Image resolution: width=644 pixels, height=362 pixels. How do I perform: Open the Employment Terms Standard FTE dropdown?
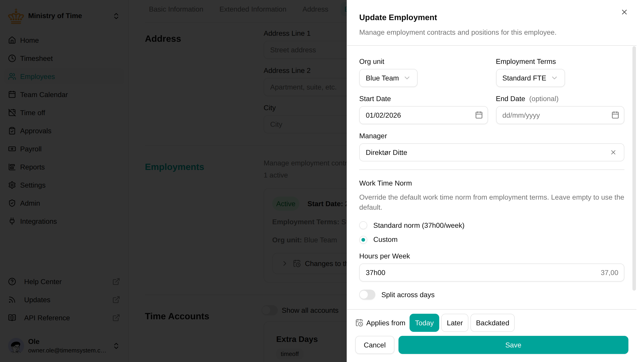tap(530, 78)
